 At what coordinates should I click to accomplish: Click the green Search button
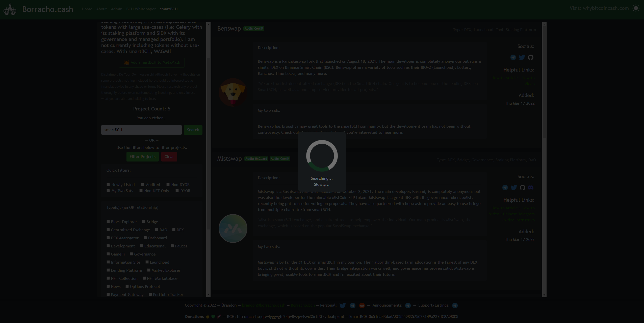(193, 130)
